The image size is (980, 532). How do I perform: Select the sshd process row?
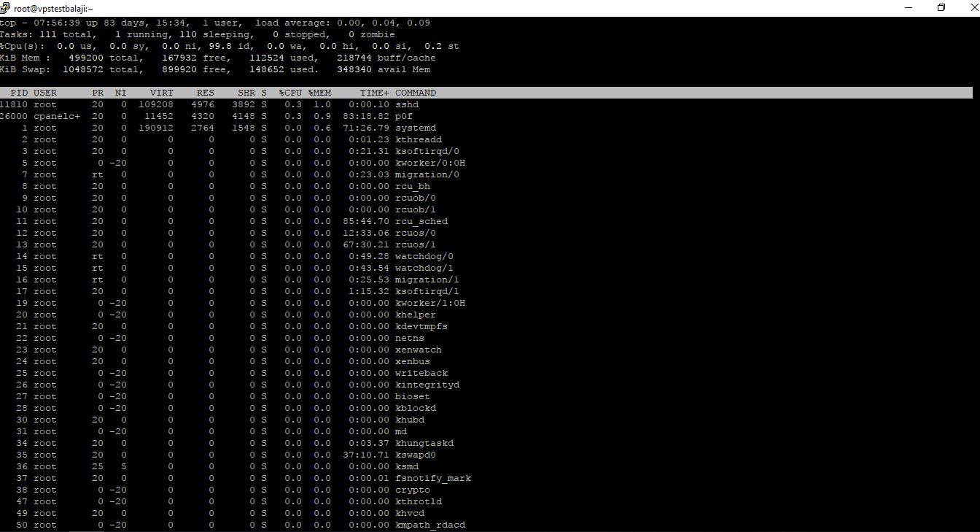point(486,104)
